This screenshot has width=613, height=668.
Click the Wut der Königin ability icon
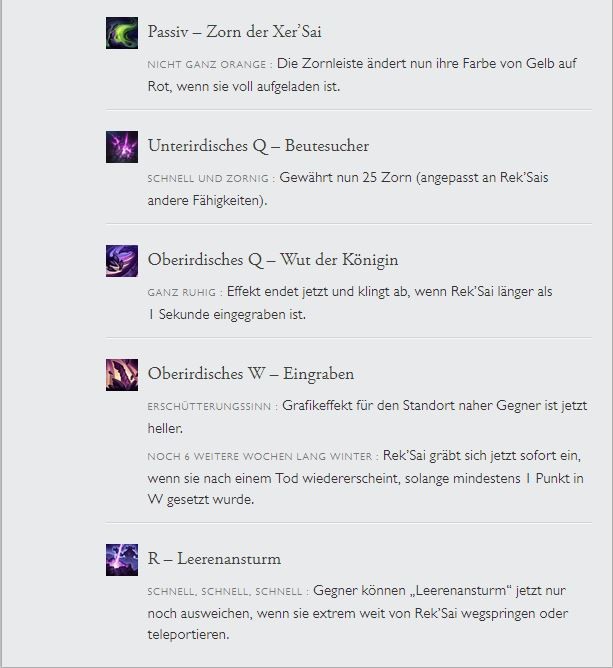122,261
